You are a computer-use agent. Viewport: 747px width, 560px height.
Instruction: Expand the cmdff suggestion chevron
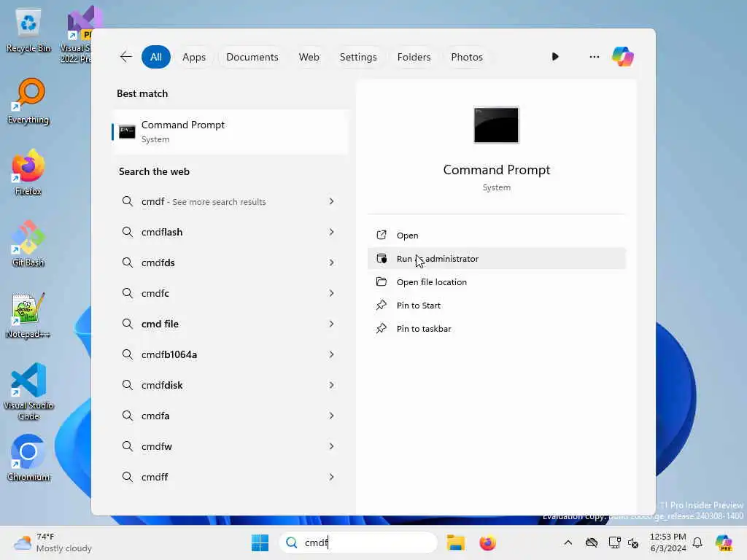(332, 477)
